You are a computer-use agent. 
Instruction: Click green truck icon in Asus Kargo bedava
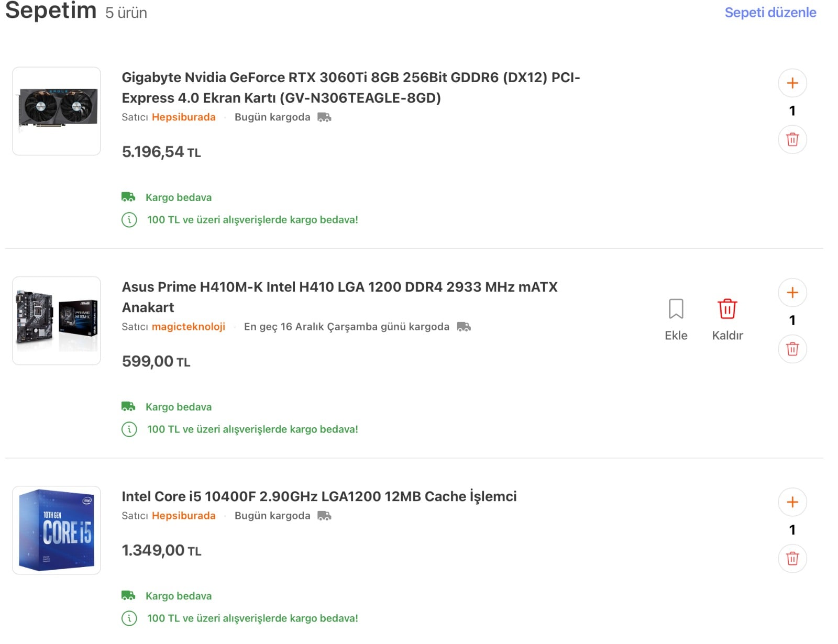point(128,406)
